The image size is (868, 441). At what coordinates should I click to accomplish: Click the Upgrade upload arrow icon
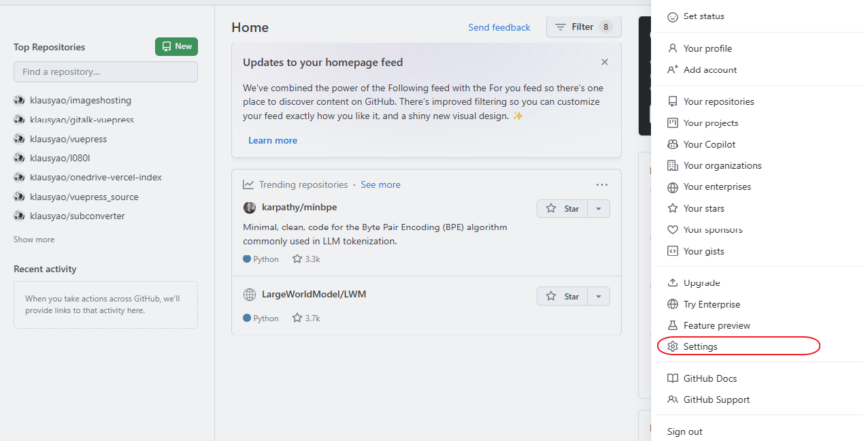click(673, 282)
